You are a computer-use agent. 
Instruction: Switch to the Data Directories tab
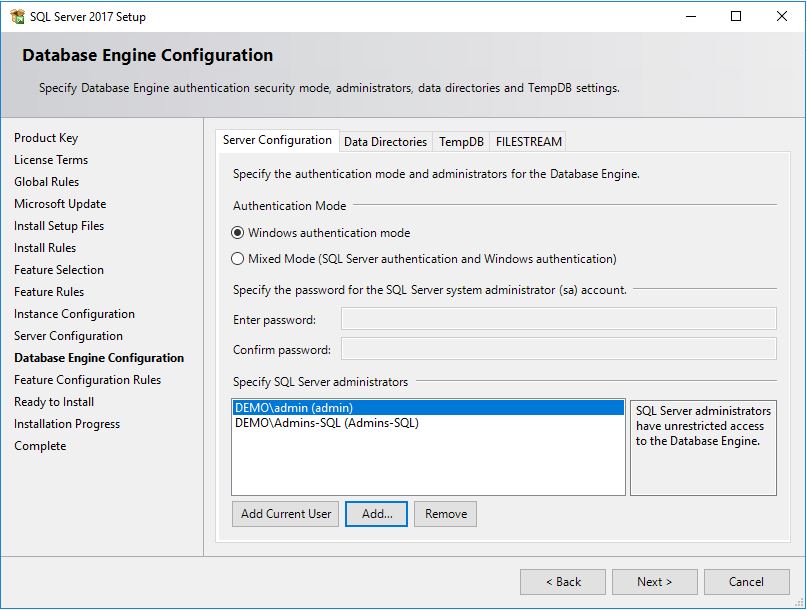tap(385, 141)
